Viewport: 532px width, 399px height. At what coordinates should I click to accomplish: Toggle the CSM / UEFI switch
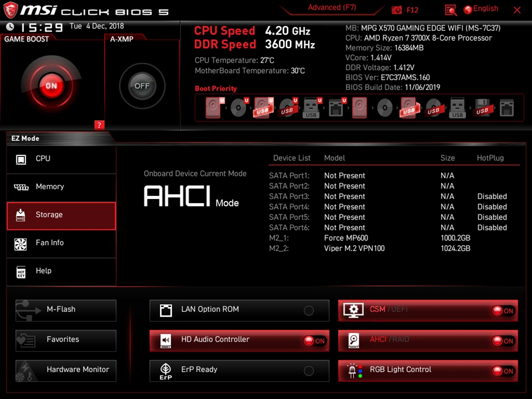click(503, 311)
